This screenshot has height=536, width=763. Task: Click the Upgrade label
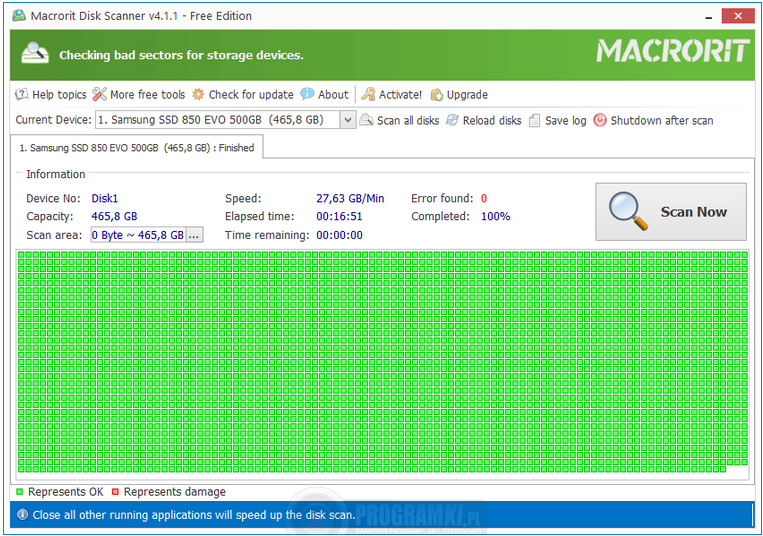coord(467,95)
